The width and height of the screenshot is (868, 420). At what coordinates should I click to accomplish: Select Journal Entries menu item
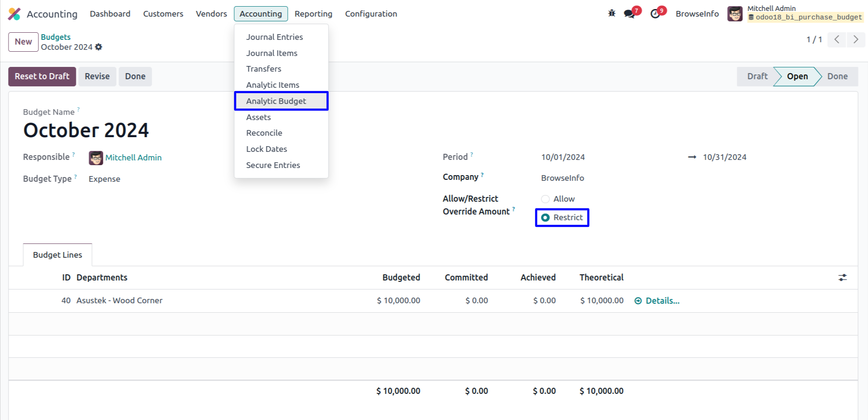point(274,37)
